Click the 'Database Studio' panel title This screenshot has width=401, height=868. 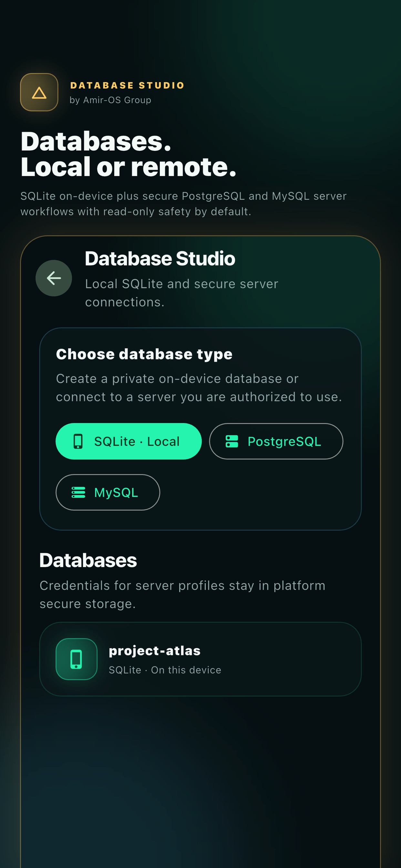click(160, 258)
